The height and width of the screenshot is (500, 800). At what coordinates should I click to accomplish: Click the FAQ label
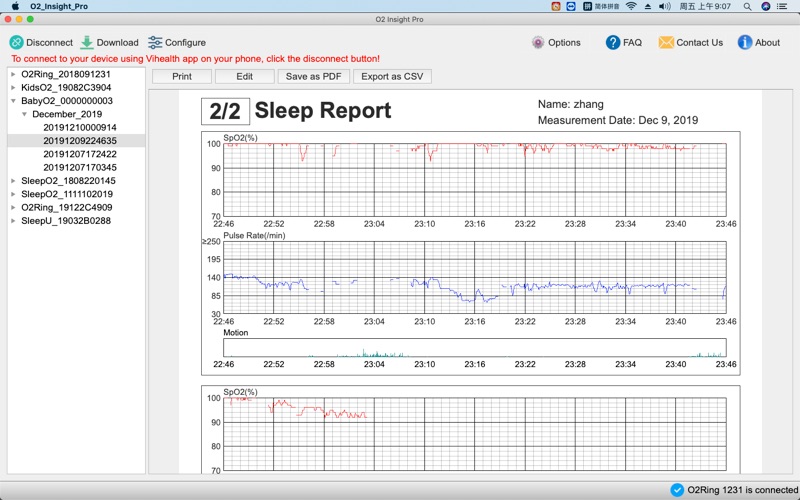click(x=633, y=42)
